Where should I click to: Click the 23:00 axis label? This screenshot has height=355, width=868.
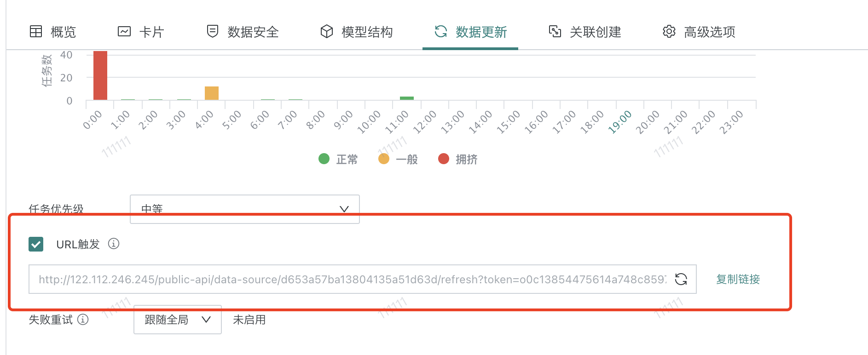pyautogui.click(x=731, y=122)
